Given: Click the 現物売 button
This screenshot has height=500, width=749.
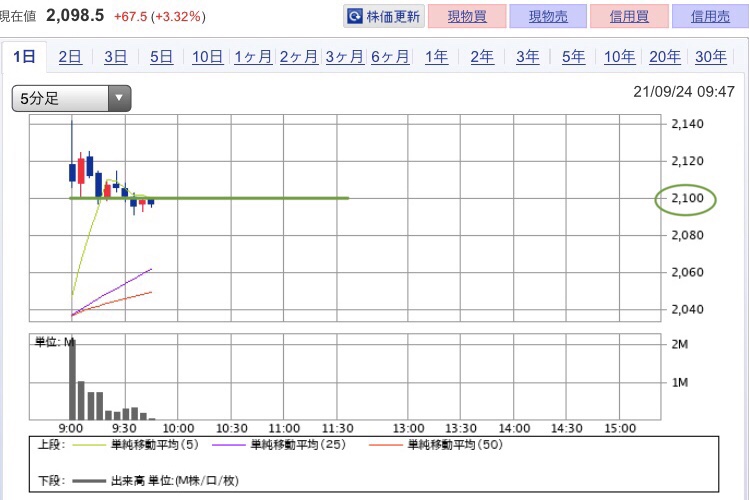Looking at the screenshot, I should pyautogui.click(x=548, y=17).
